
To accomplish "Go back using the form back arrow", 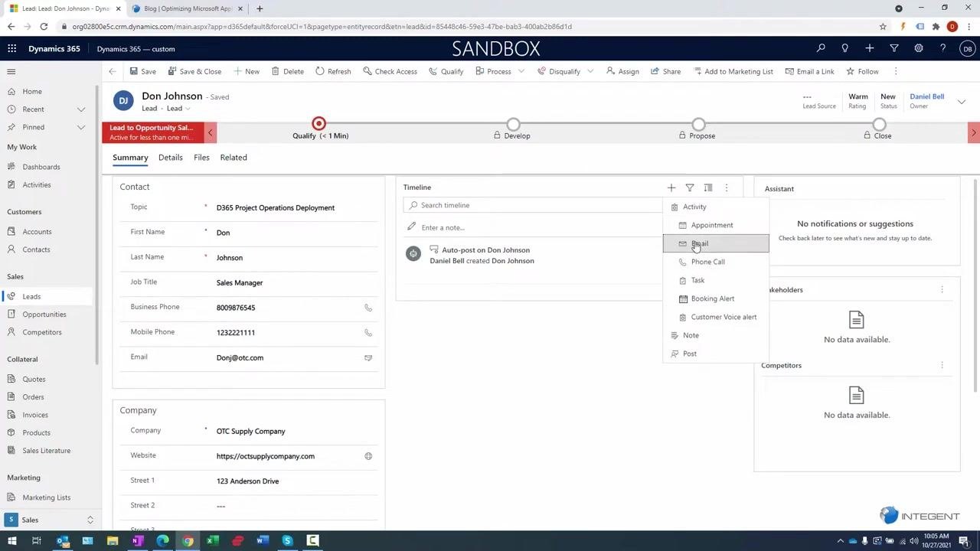I will [113, 71].
